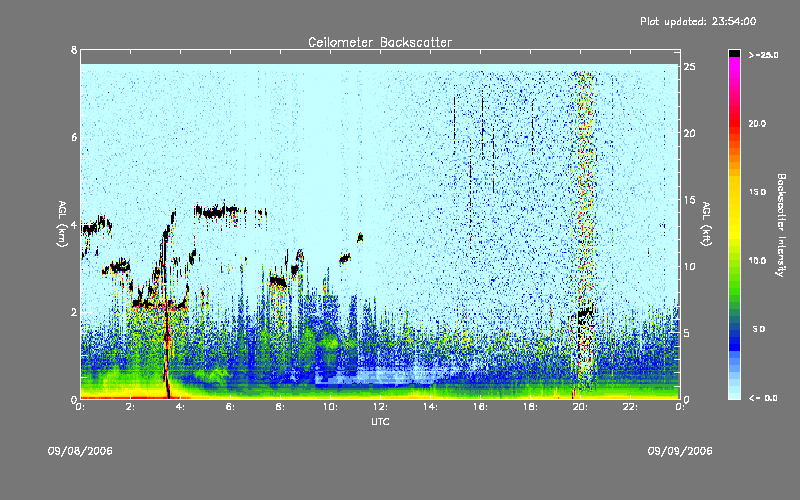800x500 pixels.
Task: Click the vertical noise column near 20 UTC
Action: pos(585,230)
